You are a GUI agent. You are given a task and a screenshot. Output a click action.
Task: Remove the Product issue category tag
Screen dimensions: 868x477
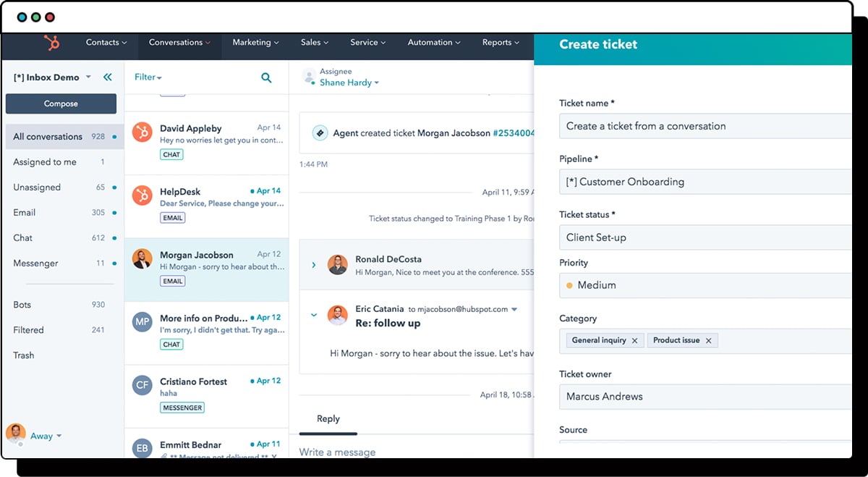tap(709, 340)
